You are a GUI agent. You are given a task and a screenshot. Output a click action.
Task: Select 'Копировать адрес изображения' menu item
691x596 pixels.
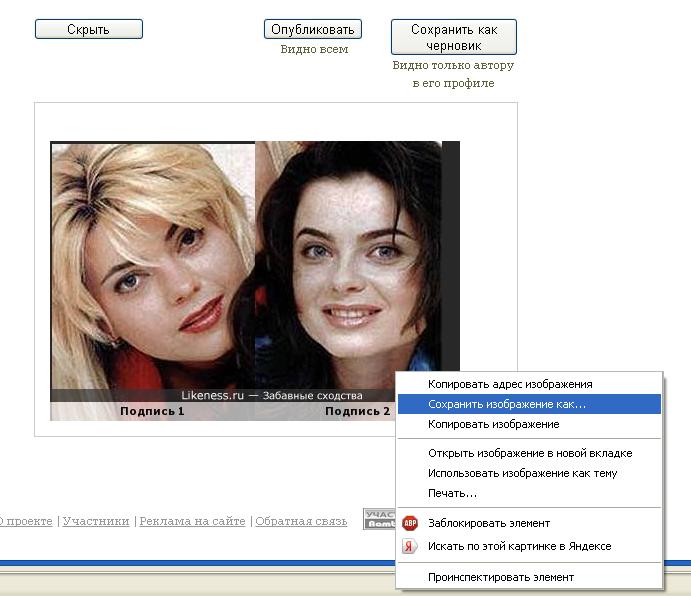(510, 384)
